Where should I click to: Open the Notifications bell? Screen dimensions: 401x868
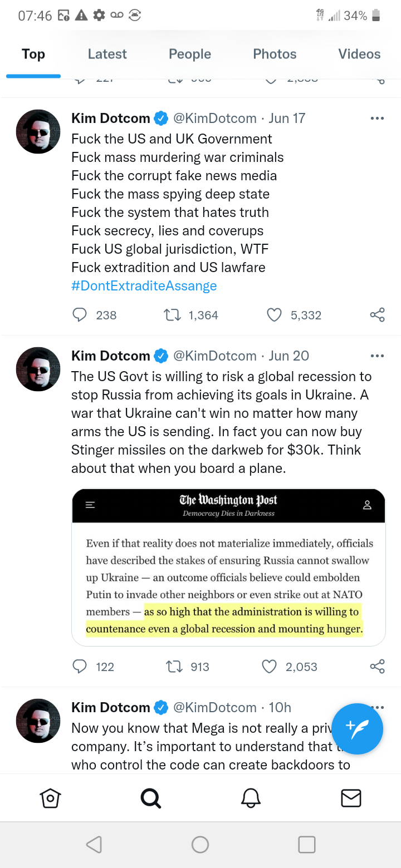[251, 798]
